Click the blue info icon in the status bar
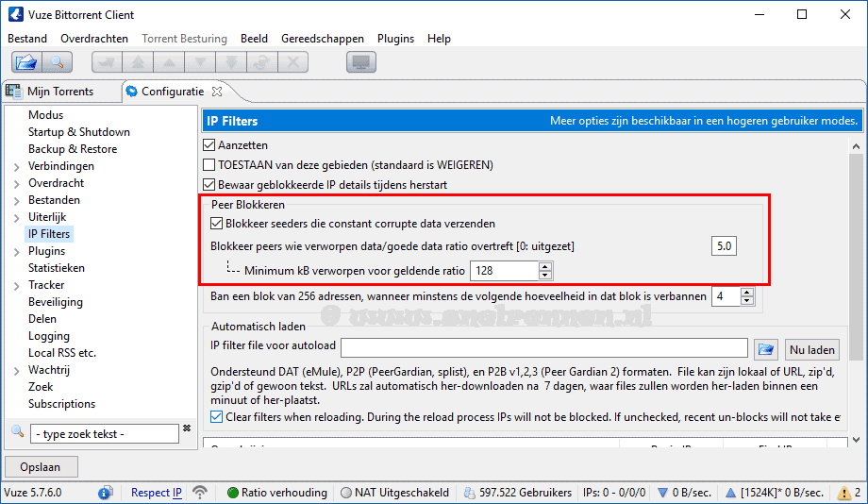Image resolution: width=868 pixels, height=504 pixels. [105, 493]
